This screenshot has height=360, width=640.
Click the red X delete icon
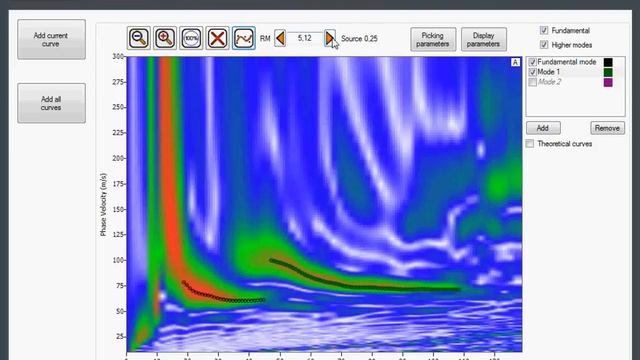pos(217,38)
